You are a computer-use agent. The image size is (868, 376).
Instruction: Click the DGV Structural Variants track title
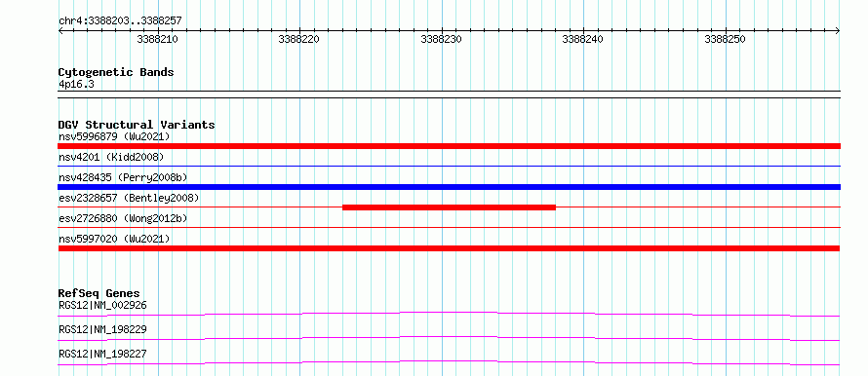click(x=137, y=125)
